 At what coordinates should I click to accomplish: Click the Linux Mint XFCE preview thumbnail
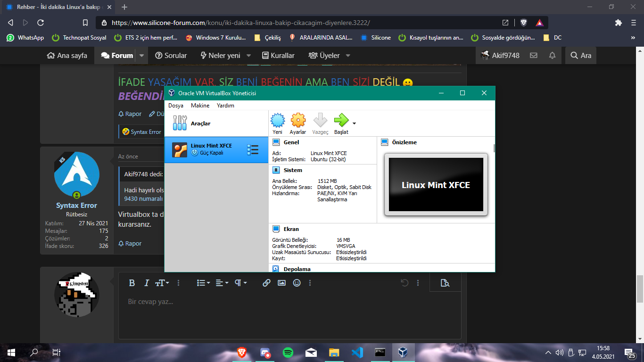pyautogui.click(x=436, y=185)
